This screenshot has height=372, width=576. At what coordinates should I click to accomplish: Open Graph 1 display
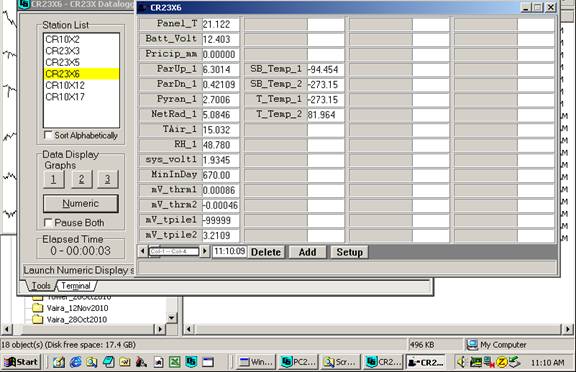click(x=54, y=179)
